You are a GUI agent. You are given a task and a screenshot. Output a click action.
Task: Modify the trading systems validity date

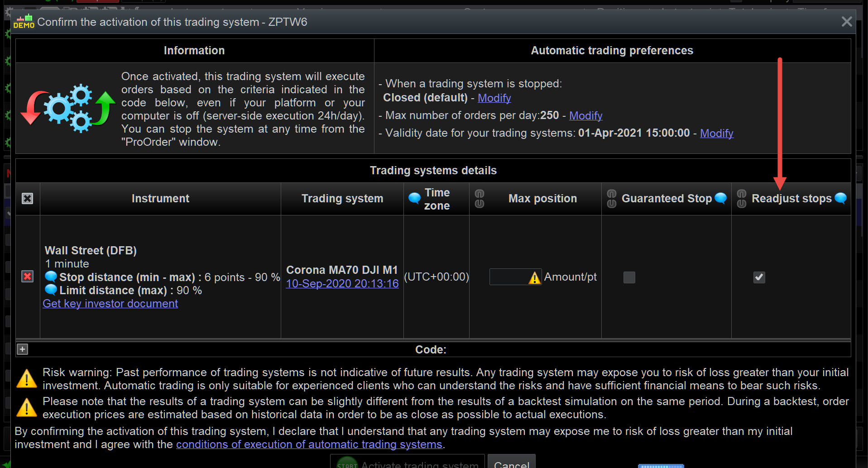click(716, 133)
